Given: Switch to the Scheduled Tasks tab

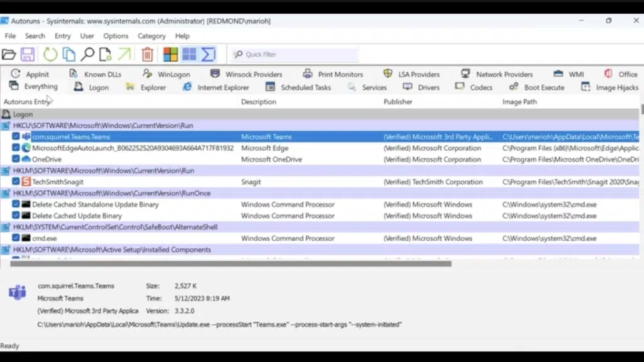Looking at the screenshot, I should click(x=305, y=87).
